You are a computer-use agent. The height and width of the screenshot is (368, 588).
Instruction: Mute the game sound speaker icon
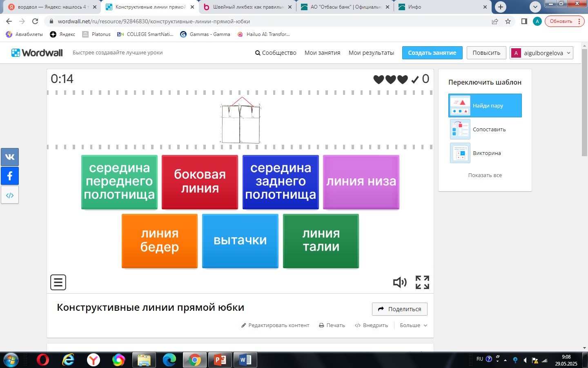pyautogui.click(x=400, y=282)
